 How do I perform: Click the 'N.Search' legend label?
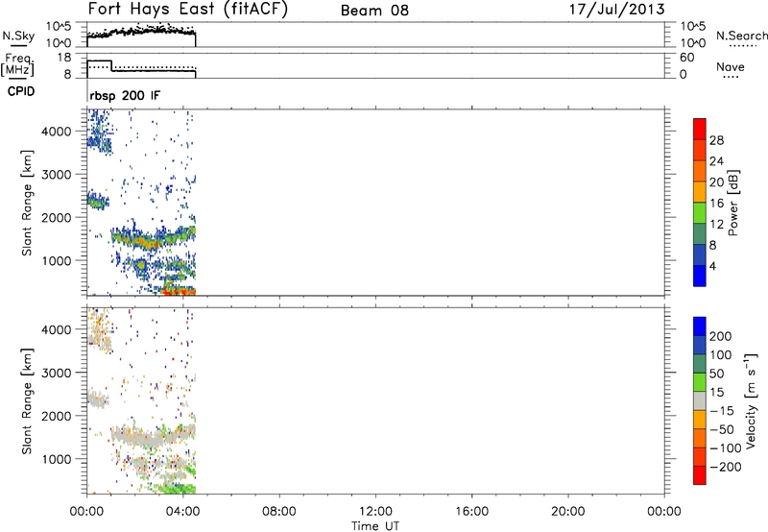pos(741,36)
